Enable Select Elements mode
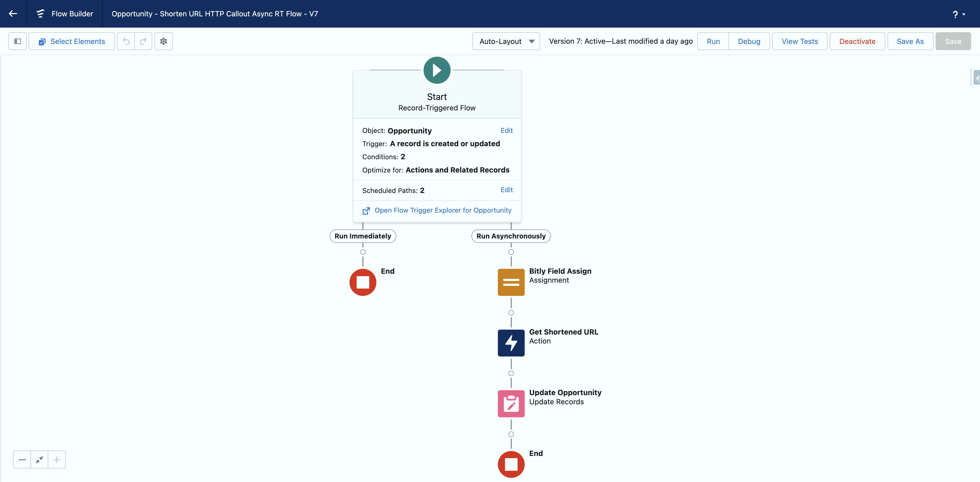 71,41
